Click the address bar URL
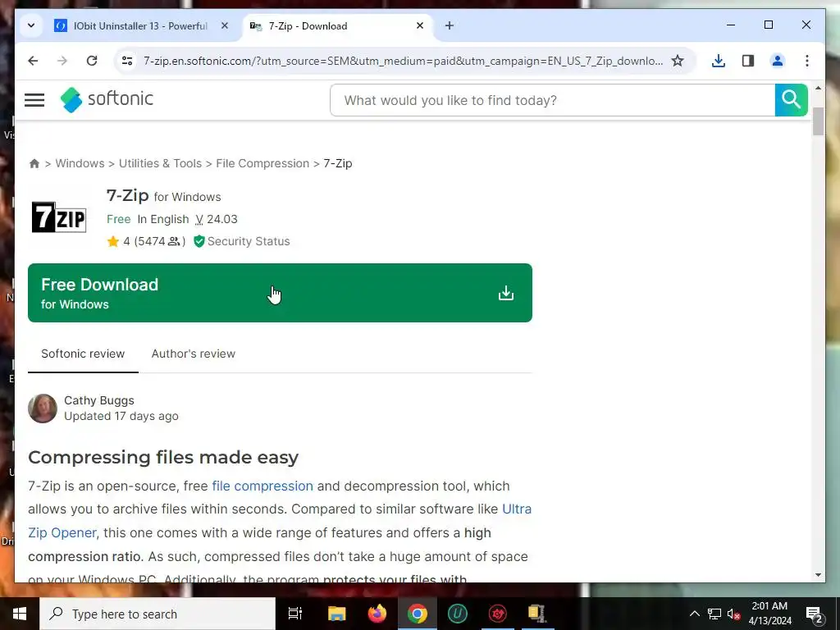 [x=403, y=61]
